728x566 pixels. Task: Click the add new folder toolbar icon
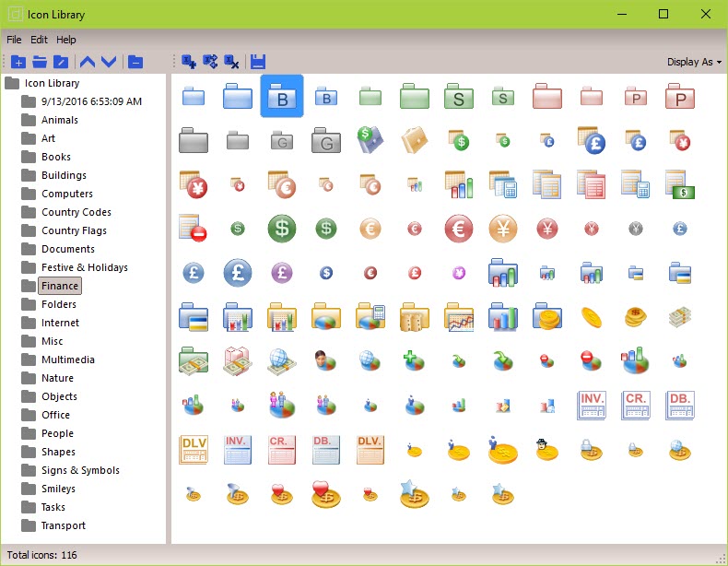(18, 62)
